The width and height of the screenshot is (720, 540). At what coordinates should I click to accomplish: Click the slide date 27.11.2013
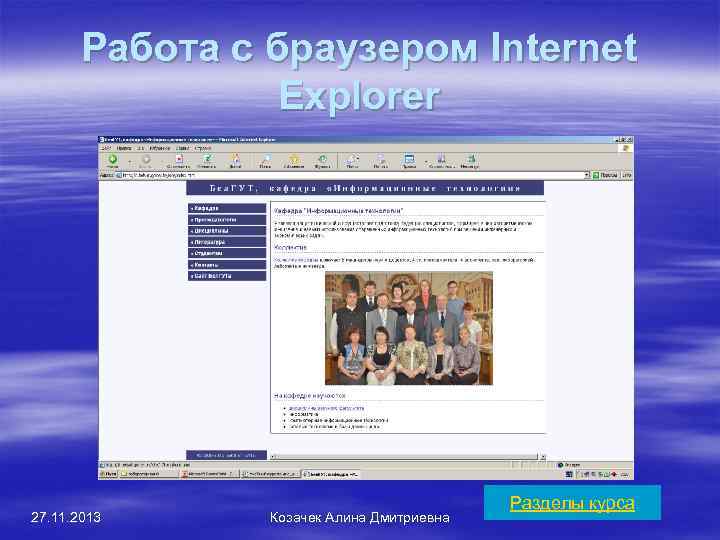[x=66, y=518]
